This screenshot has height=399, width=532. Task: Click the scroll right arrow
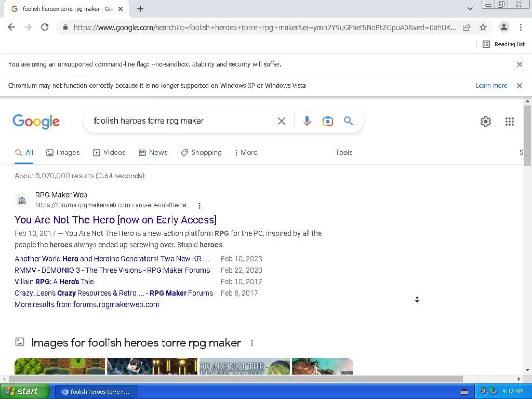tap(518, 379)
